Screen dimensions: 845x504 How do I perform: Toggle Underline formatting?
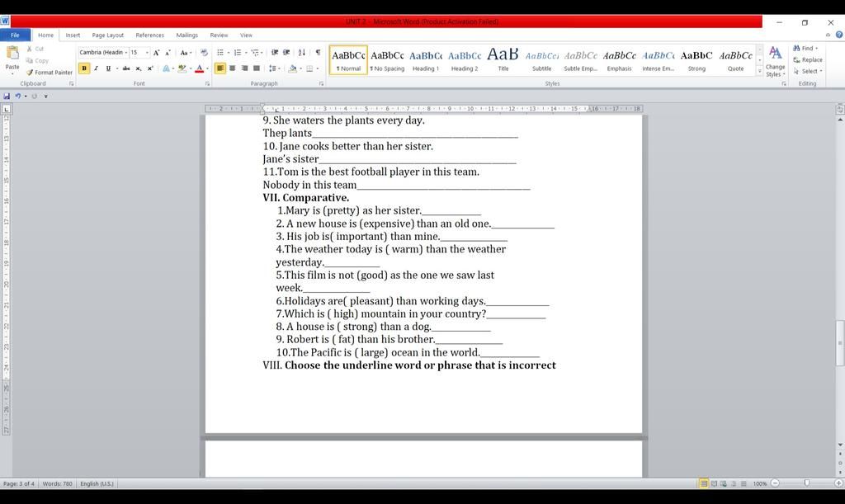coord(108,68)
